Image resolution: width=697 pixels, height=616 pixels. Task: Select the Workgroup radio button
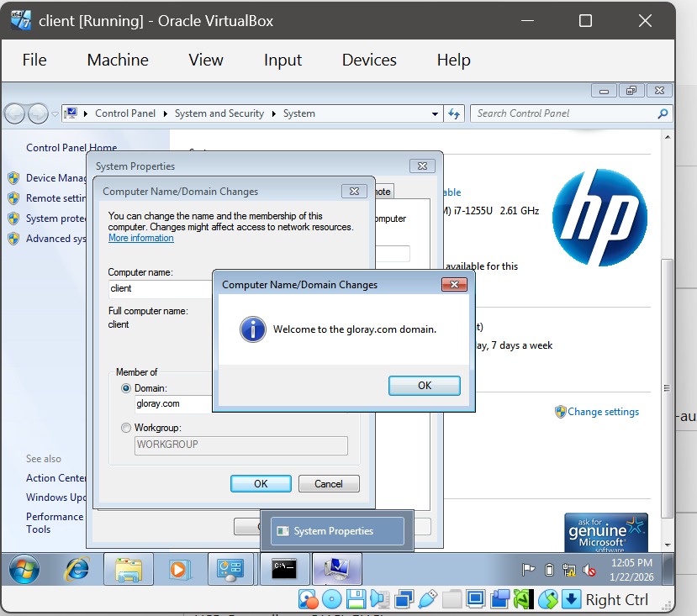click(x=126, y=428)
